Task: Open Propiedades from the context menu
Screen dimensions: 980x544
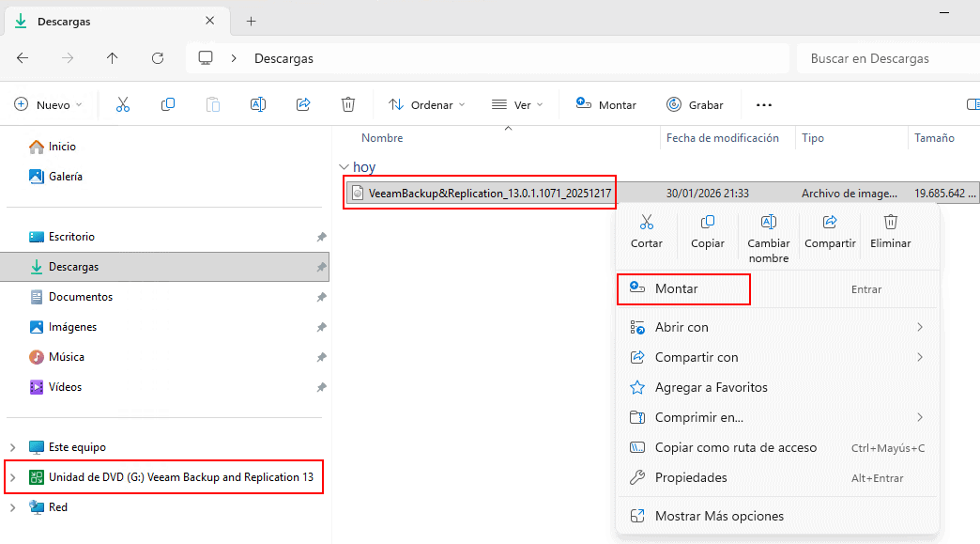Action: point(777,477)
